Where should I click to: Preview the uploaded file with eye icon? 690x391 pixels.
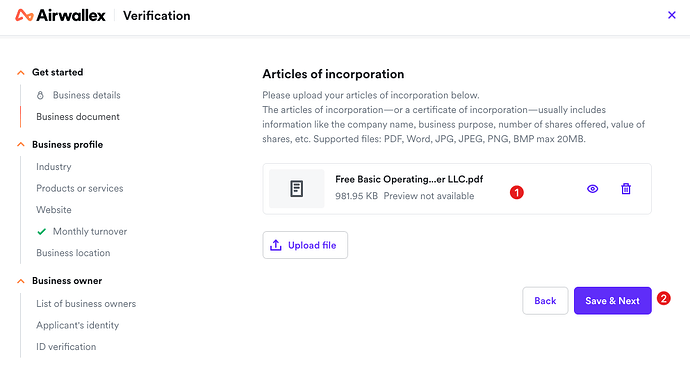[592, 189]
